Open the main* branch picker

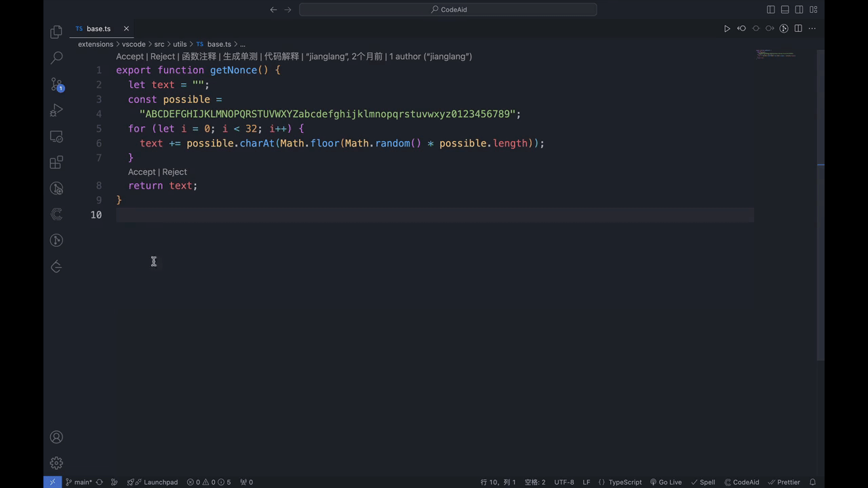(x=79, y=482)
